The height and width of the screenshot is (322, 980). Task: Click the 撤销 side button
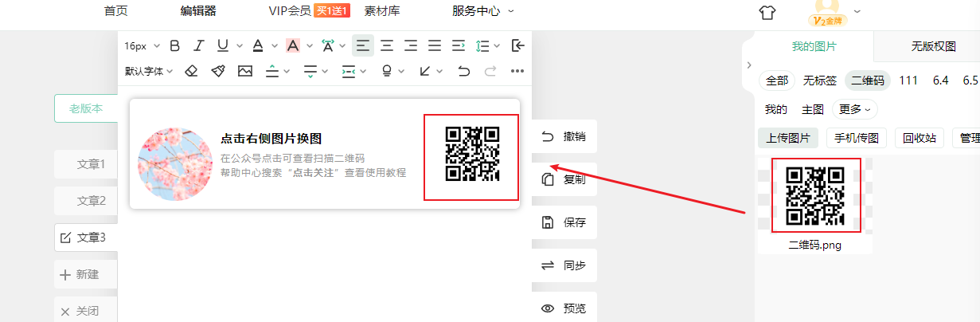pos(564,136)
